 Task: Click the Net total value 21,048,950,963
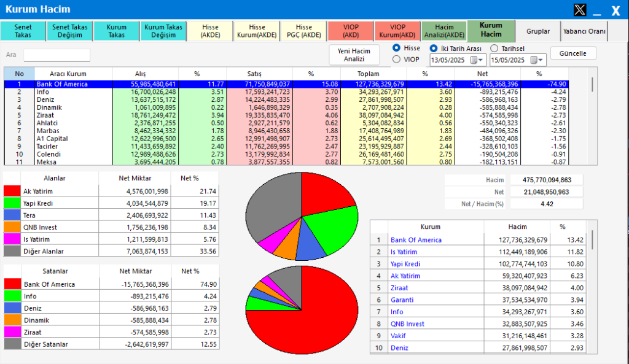[x=547, y=192]
